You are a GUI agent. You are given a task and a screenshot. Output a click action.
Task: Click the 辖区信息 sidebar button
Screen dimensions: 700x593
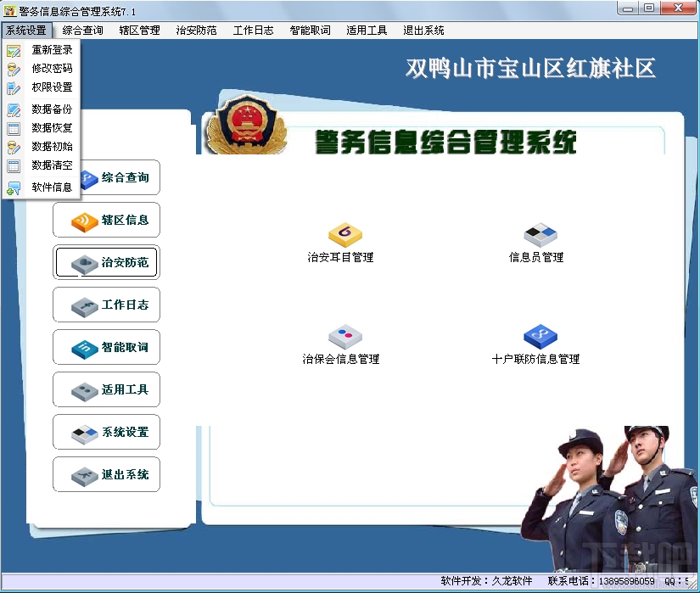[x=106, y=220]
